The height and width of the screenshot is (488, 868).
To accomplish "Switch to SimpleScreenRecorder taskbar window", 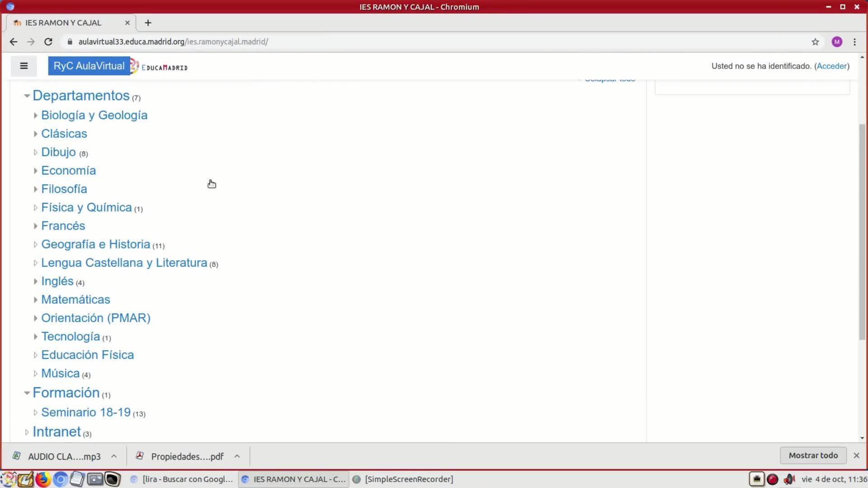I will pos(403,479).
